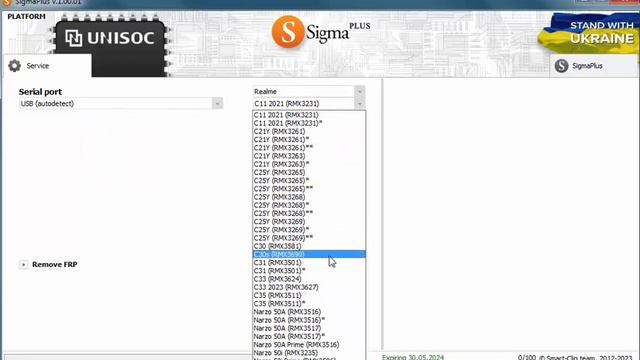Select C21Y (RMX3261) without asterisk
Screen dimensions: 640x360
pyautogui.click(x=309, y=131)
